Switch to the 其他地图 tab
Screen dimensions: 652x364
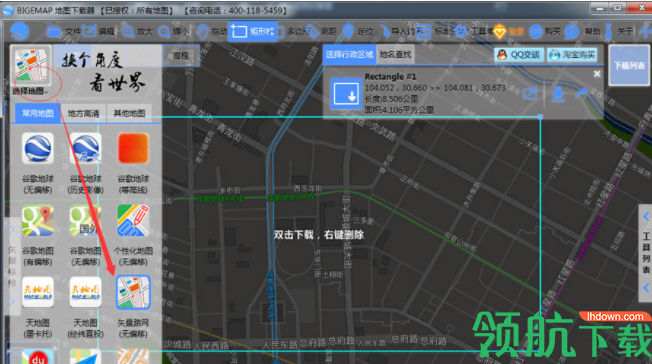pyautogui.click(x=129, y=113)
